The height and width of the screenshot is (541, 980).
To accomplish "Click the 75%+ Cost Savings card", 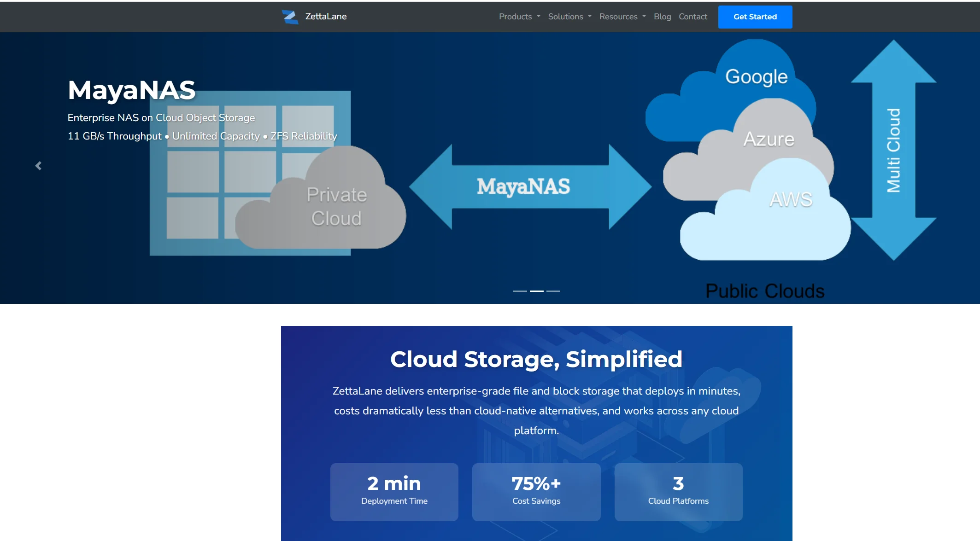I will pyautogui.click(x=536, y=492).
